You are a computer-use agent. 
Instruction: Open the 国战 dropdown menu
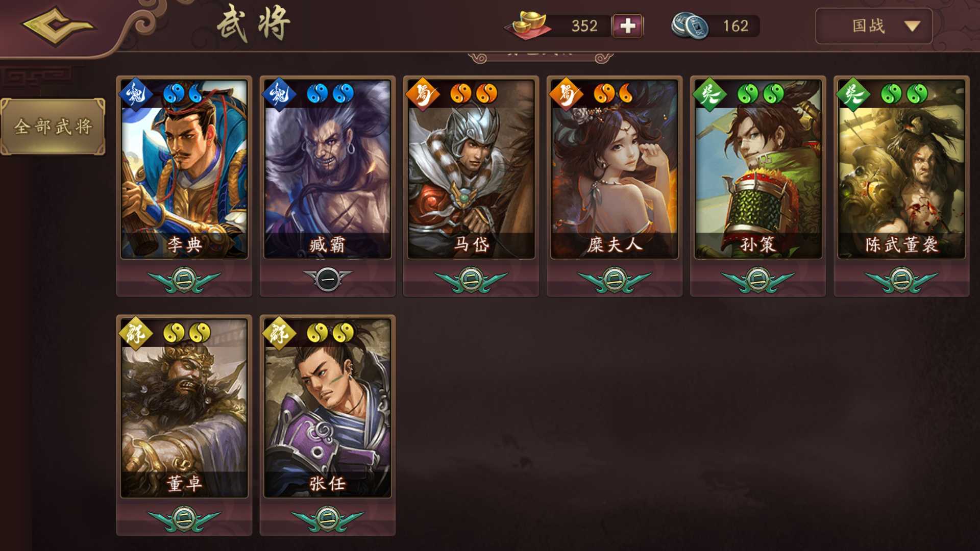874,26
